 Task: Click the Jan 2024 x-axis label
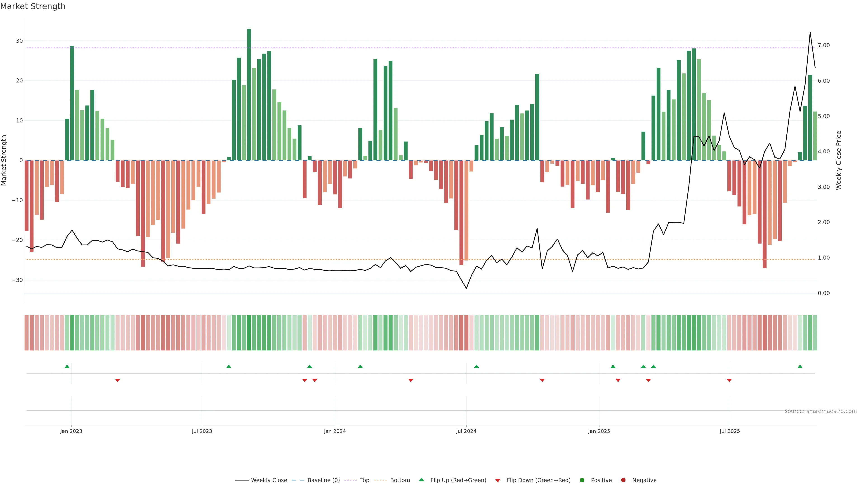[x=335, y=431]
